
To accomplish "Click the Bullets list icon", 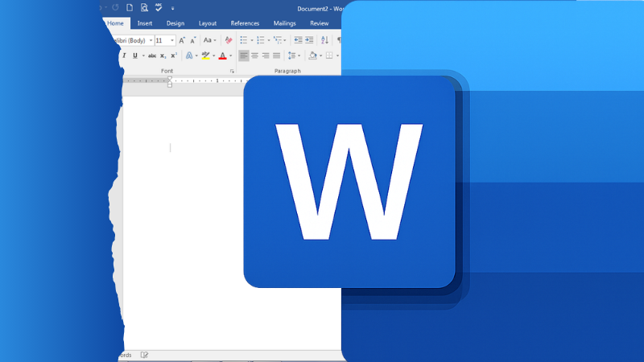I will click(x=244, y=40).
